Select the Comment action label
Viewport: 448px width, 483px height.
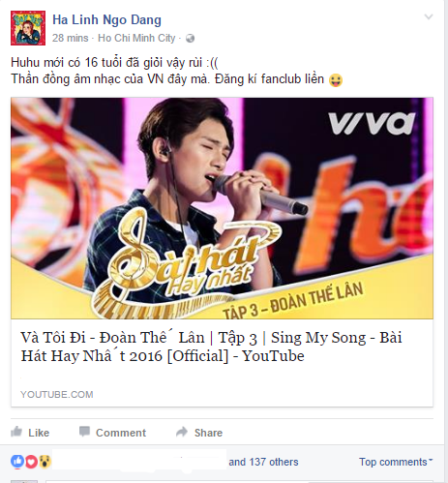pyautogui.click(x=121, y=433)
